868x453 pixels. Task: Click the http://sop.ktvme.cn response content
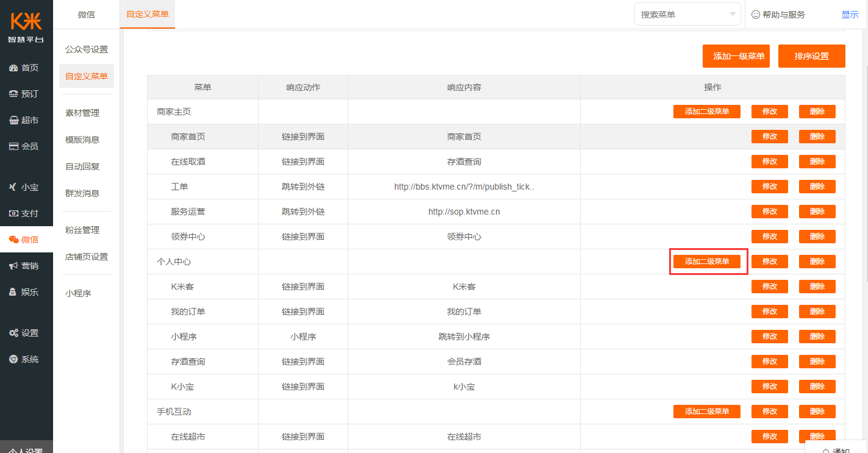click(x=464, y=212)
